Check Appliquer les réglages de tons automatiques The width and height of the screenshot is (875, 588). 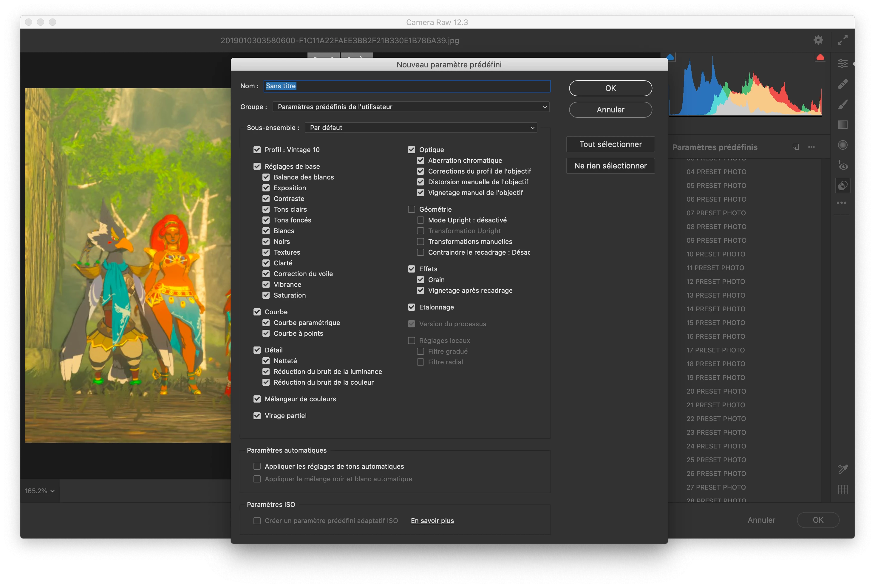coord(257,466)
